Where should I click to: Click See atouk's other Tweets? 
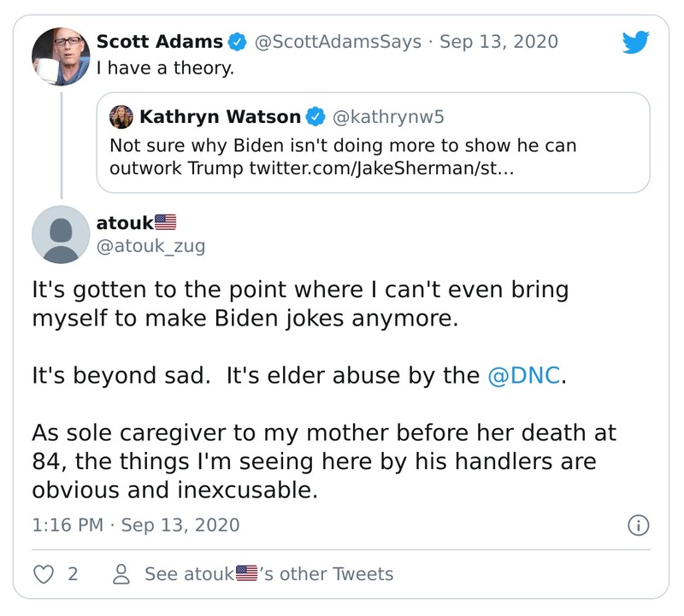click(x=268, y=574)
